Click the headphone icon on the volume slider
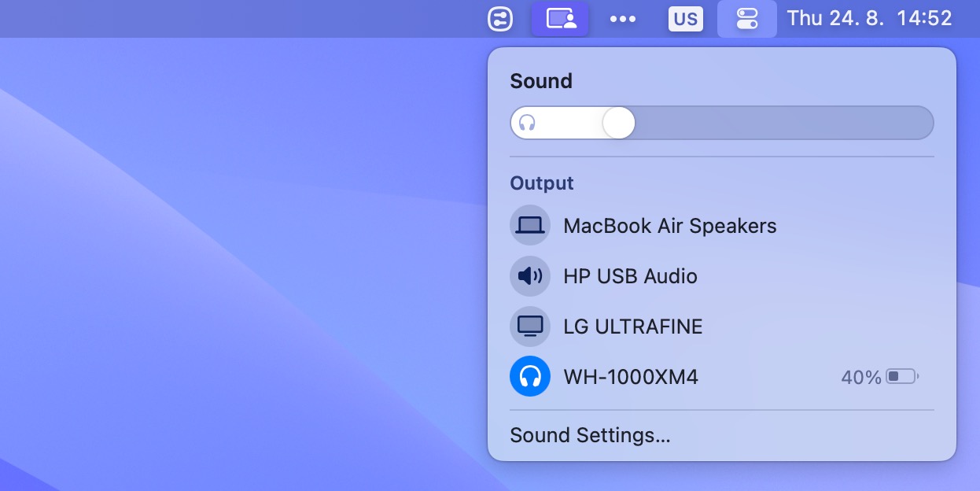This screenshot has width=980, height=491. (528, 123)
